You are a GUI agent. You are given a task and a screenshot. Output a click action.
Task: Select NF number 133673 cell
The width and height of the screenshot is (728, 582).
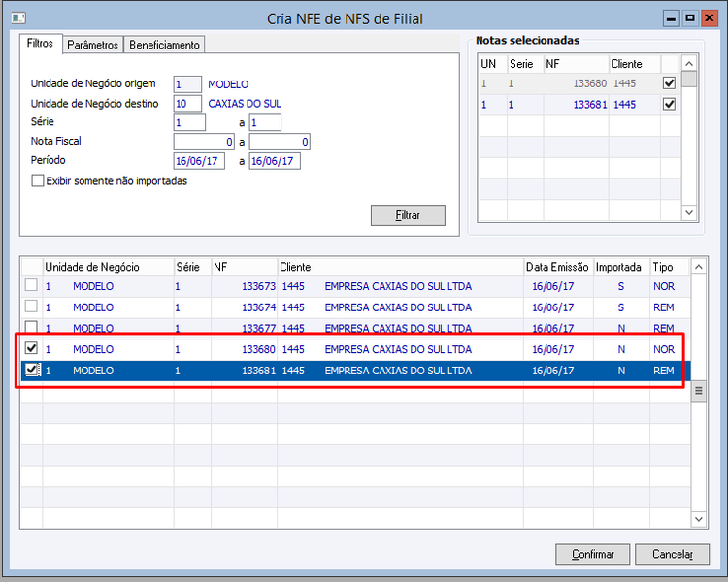pos(245,286)
